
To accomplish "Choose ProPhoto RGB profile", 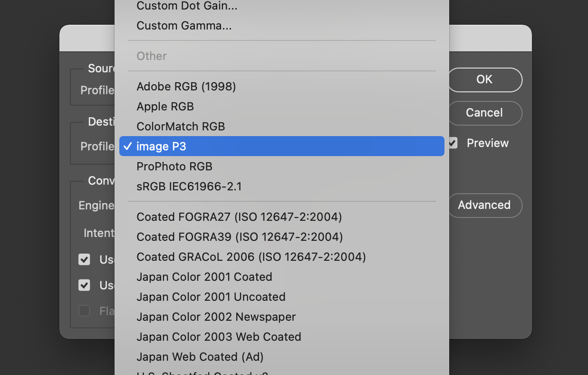I will coord(174,167).
